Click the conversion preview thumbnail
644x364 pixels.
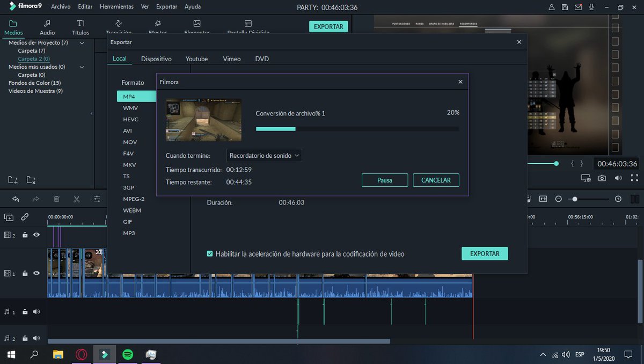point(203,120)
